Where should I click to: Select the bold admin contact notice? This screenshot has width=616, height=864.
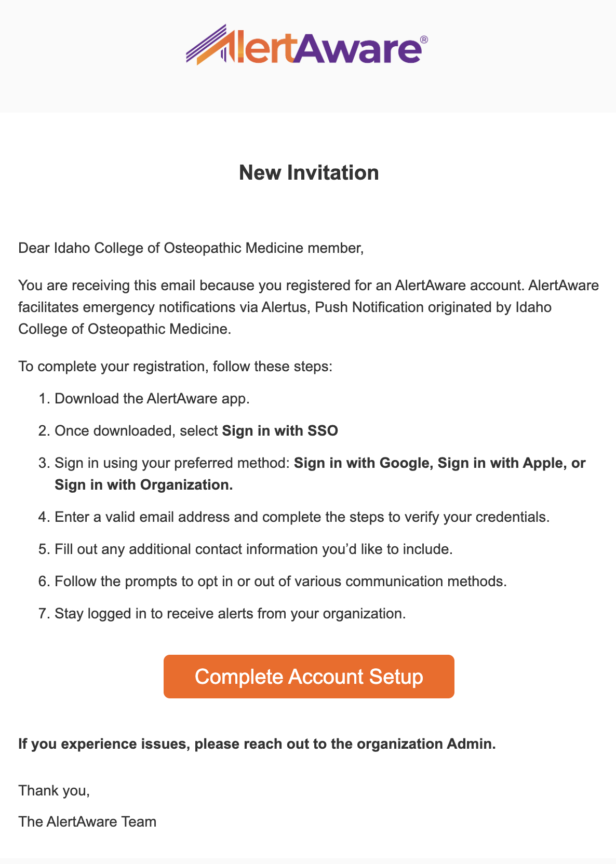[x=257, y=744]
